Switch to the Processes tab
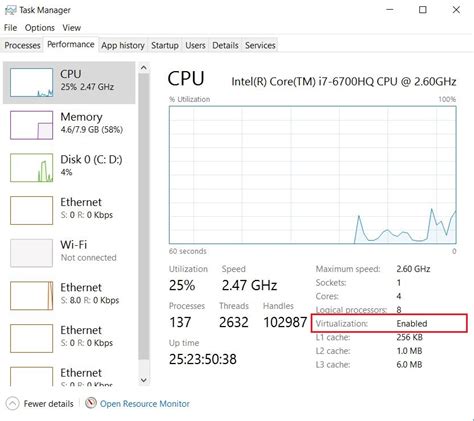 coord(22,45)
